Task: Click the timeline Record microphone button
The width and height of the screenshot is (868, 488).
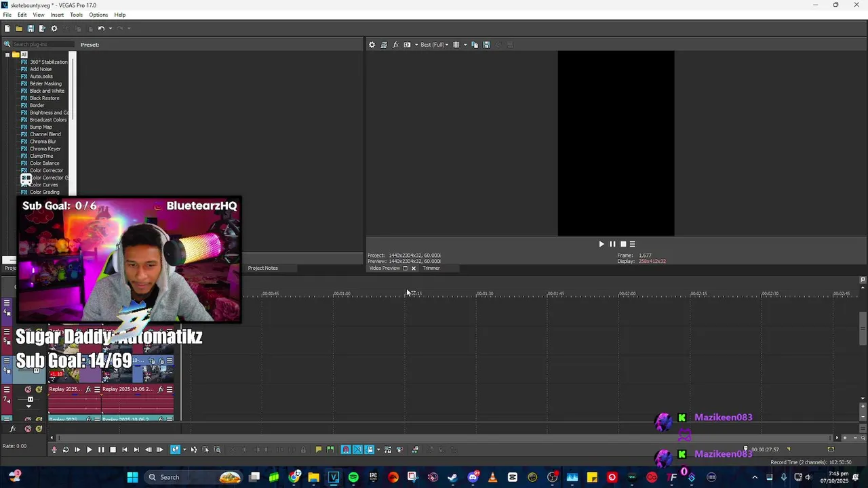Action: [x=54, y=449]
